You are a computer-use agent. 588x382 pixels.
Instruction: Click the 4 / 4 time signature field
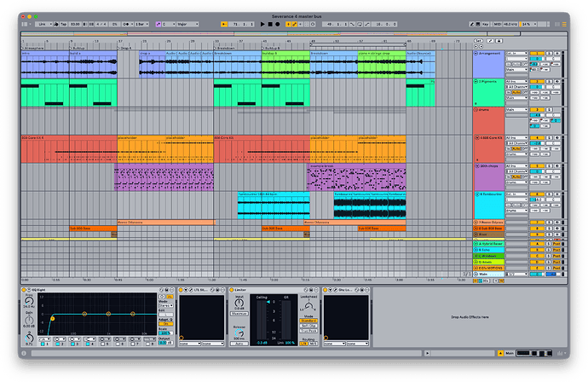point(101,24)
